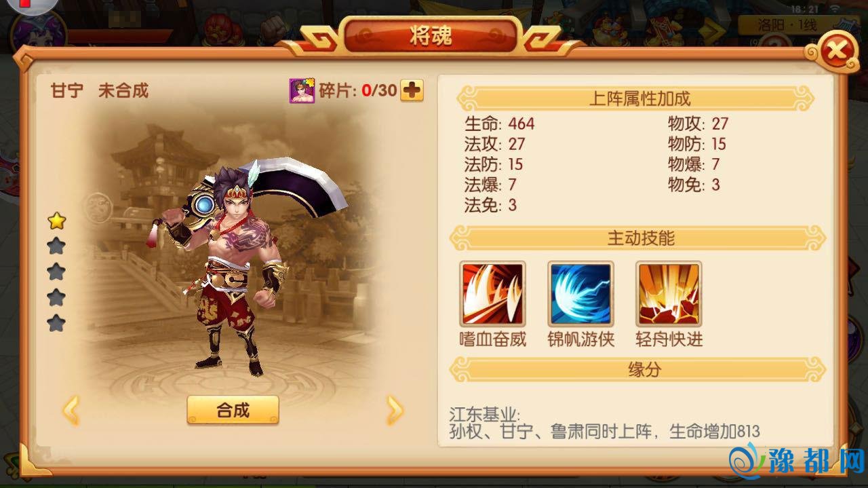Click the 嗜血奋威 skill icon
The height and width of the screenshot is (488, 868).
coord(492,295)
